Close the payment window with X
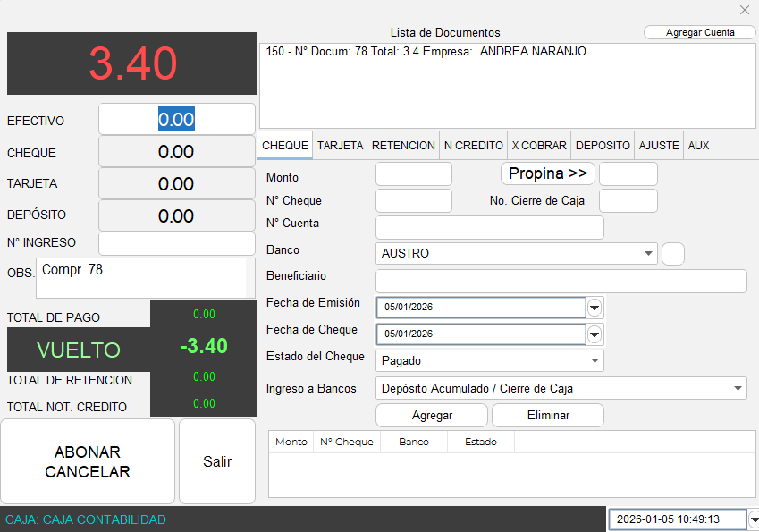Viewport: 759px width, 532px height. click(x=745, y=10)
